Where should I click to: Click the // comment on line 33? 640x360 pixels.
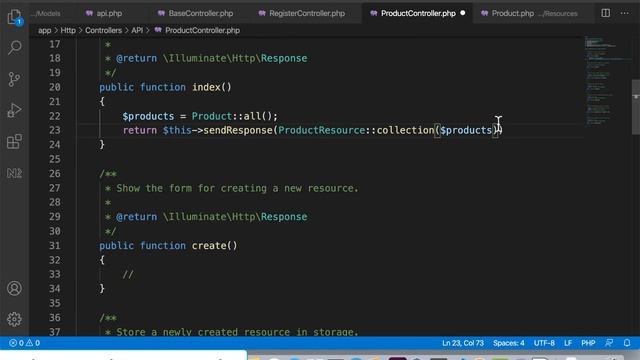point(128,274)
